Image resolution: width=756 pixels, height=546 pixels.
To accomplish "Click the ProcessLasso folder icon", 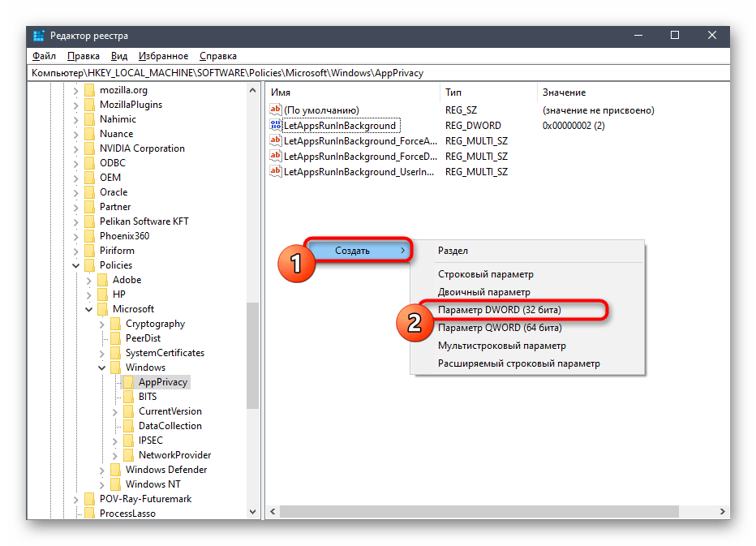I will point(89,514).
